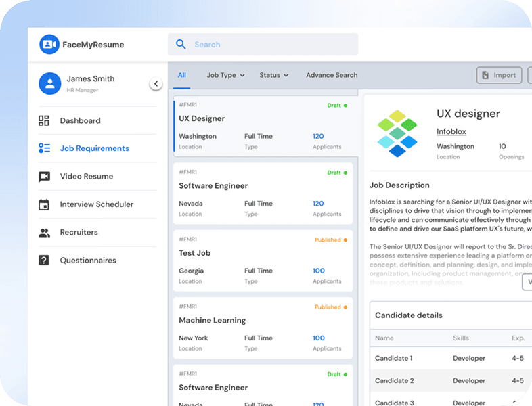The width and height of the screenshot is (532, 406).
Task: Click 100 applicants on Machine Learning card
Action: pyautogui.click(x=319, y=338)
